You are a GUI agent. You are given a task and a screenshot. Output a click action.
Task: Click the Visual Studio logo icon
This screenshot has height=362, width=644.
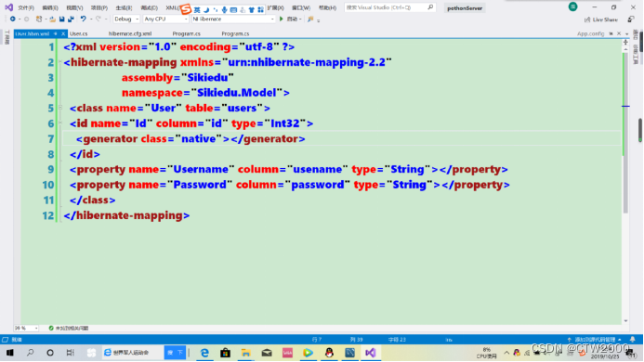pos(8,7)
